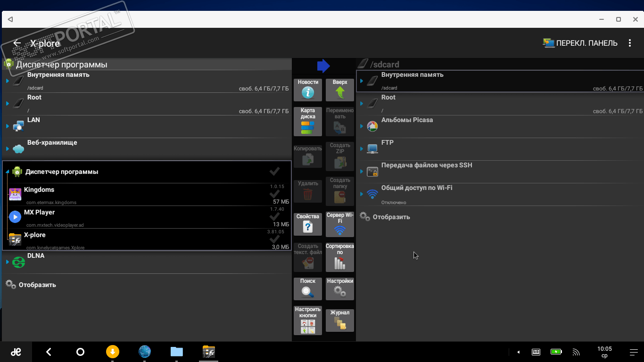Click the taskbar home circle button
The height and width of the screenshot is (362, 644).
80,352
